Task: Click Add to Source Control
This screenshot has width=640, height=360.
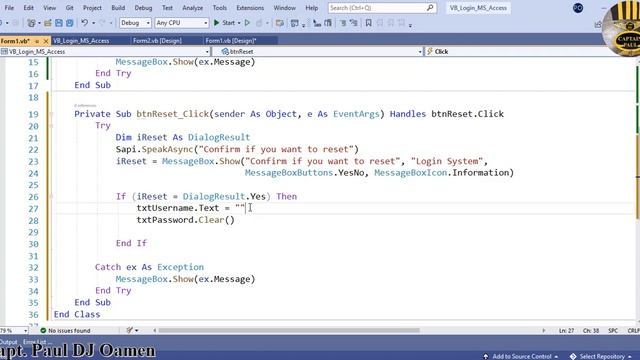Action: 520,356
